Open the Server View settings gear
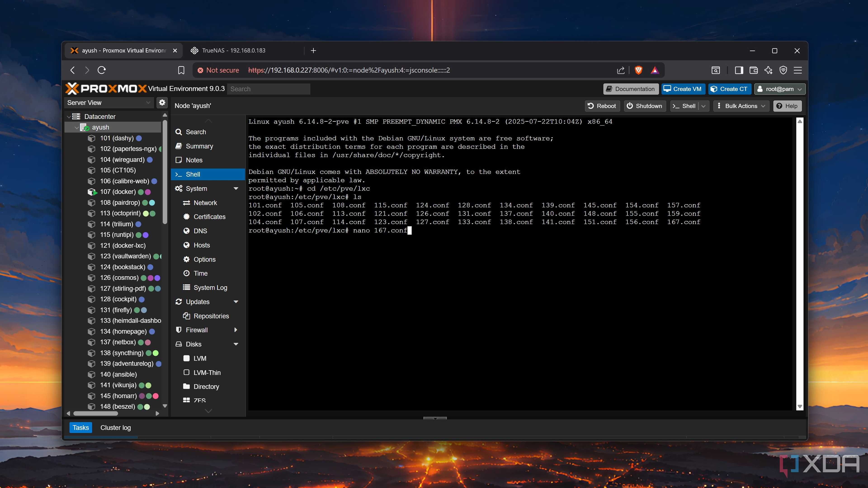This screenshot has height=488, width=868. [162, 102]
